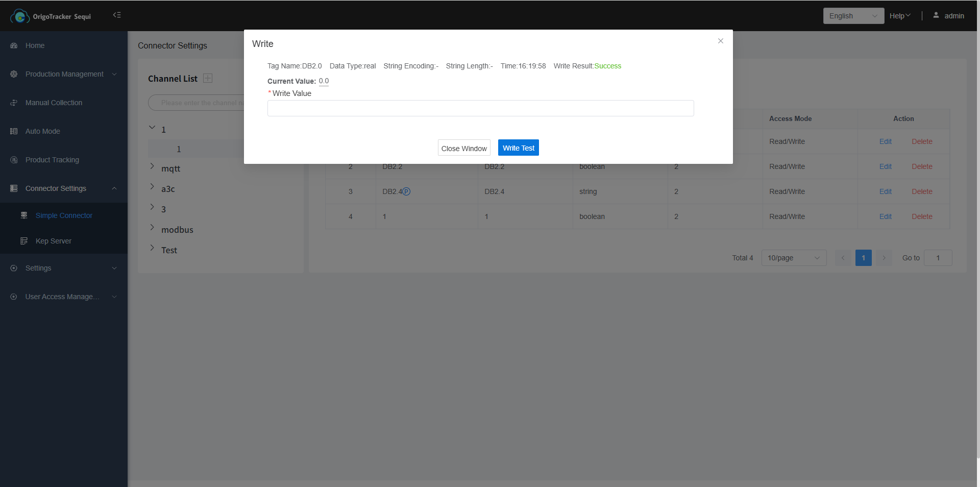Open the Help menu
The height and width of the screenshot is (487, 980).
[899, 16]
